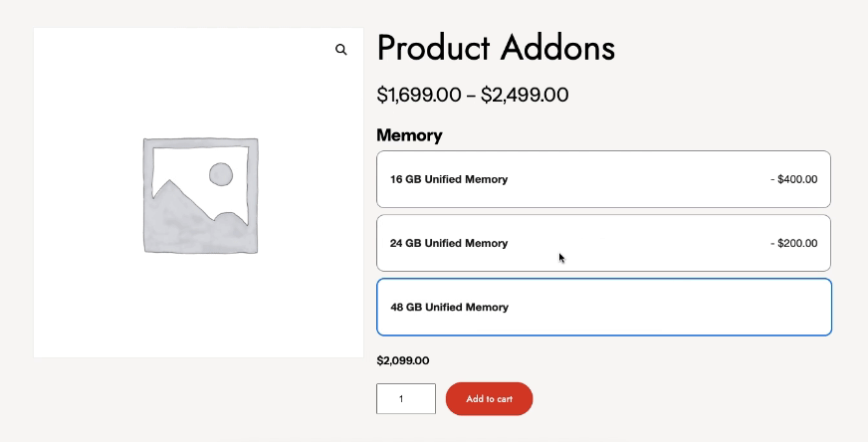The image size is (868, 442).
Task: Click the magnifier zoom icon on product image
Action: (x=341, y=50)
